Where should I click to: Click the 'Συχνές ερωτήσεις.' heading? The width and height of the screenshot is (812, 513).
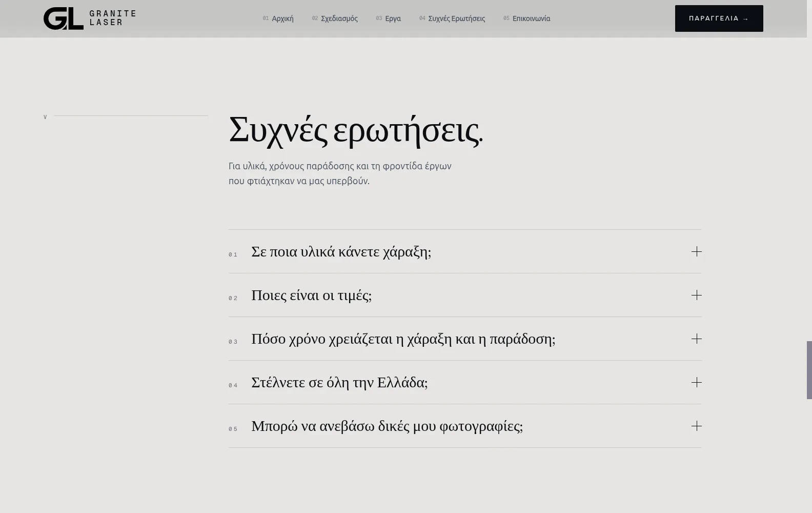point(356,130)
